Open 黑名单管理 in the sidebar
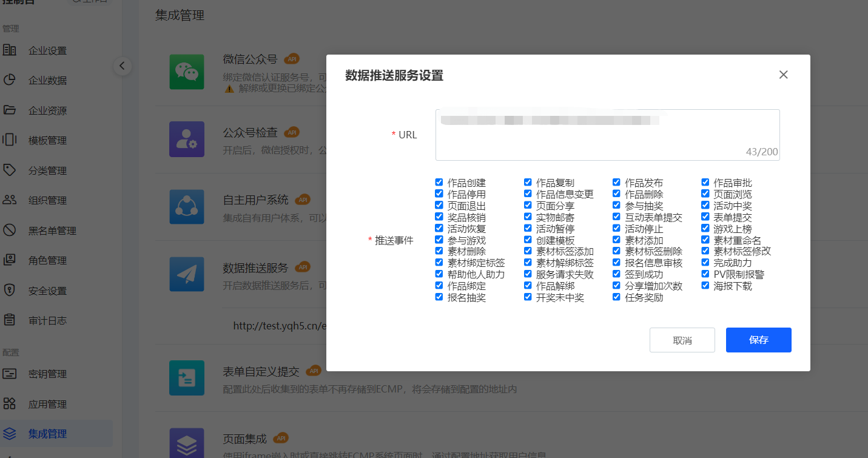The width and height of the screenshot is (868, 458). (x=52, y=231)
